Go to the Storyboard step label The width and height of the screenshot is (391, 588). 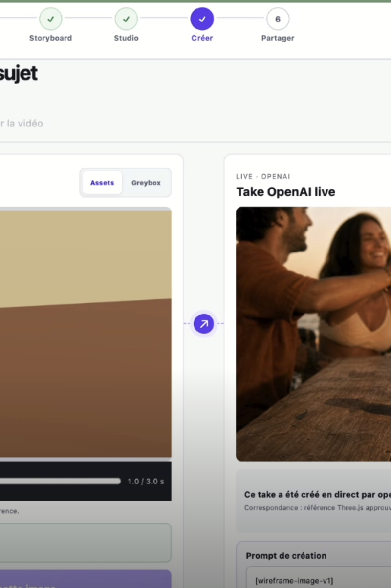[50, 38]
